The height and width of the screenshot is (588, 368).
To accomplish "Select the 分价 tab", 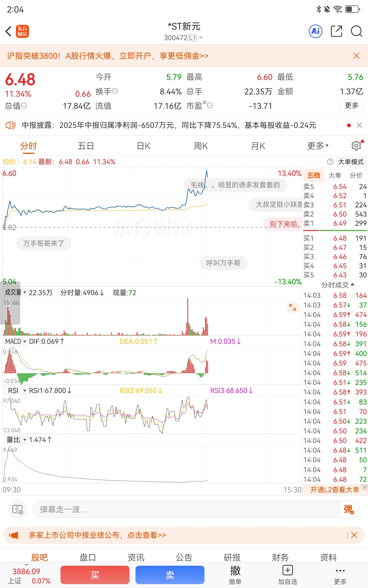I will coord(356,175).
